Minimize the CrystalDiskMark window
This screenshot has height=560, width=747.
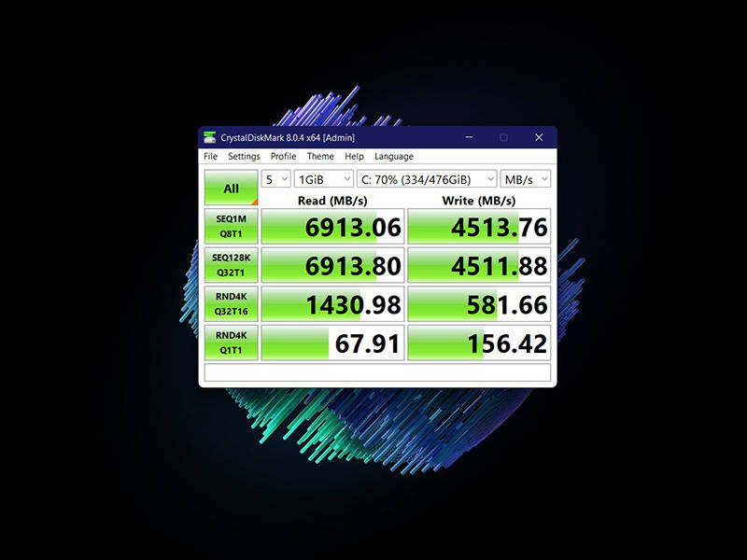tap(468, 137)
